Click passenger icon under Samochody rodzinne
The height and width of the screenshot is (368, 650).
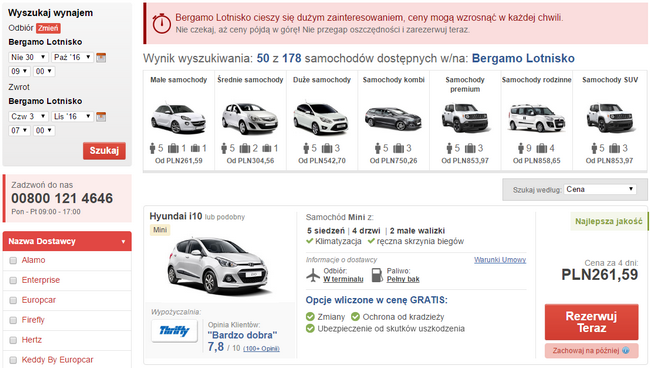(521, 148)
